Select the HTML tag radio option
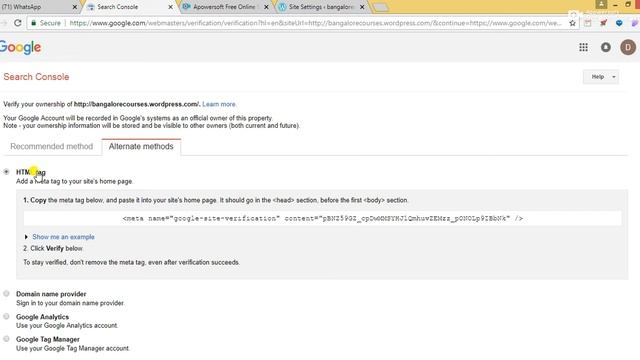This screenshot has width=640, height=360. [x=6, y=172]
